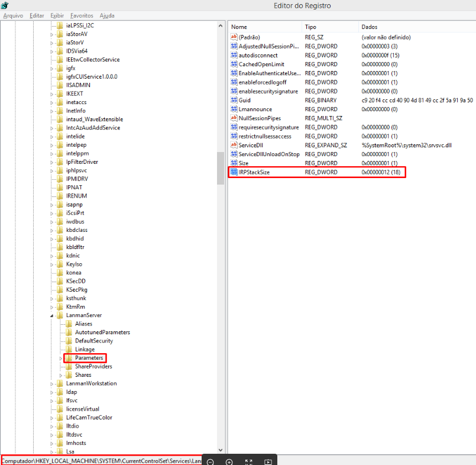This screenshot has width=476, height=465.
Task: Expand the Shares subkey node
Action: (x=60, y=376)
